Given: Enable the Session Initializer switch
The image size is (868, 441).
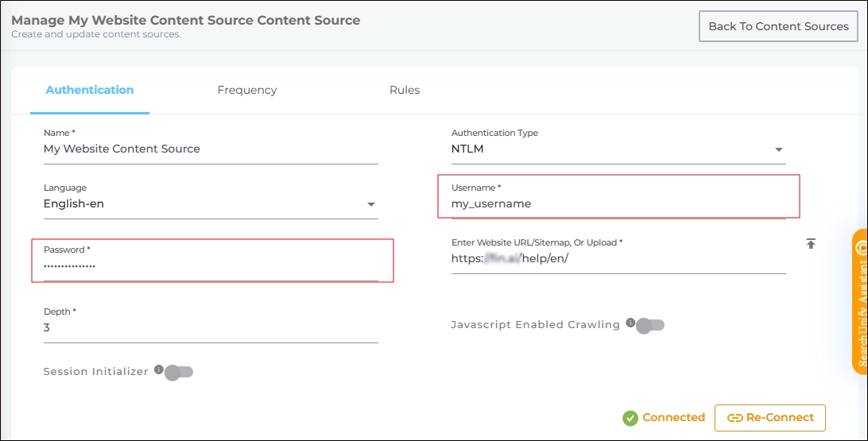Looking at the screenshot, I should click(179, 372).
